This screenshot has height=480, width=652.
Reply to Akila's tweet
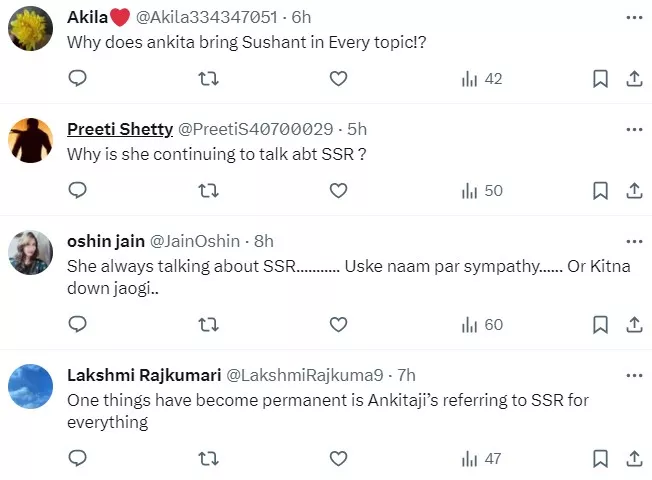(77, 79)
